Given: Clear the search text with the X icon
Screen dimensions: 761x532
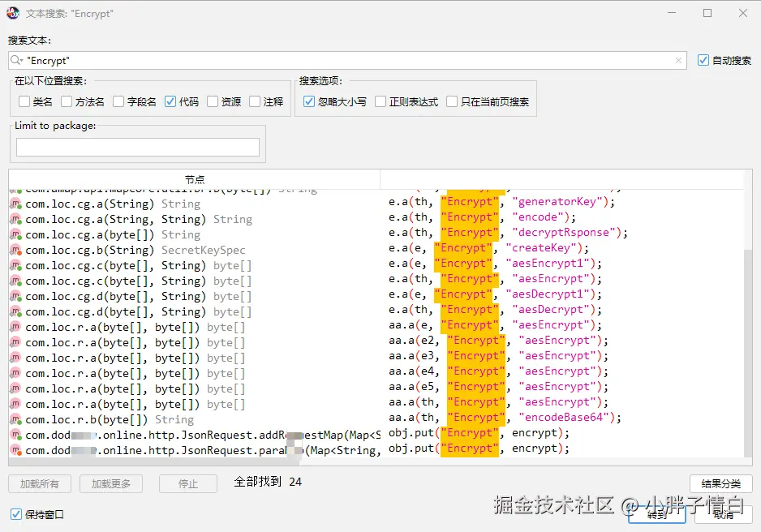Looking at the screenshot, I should (x=678, y=60).
